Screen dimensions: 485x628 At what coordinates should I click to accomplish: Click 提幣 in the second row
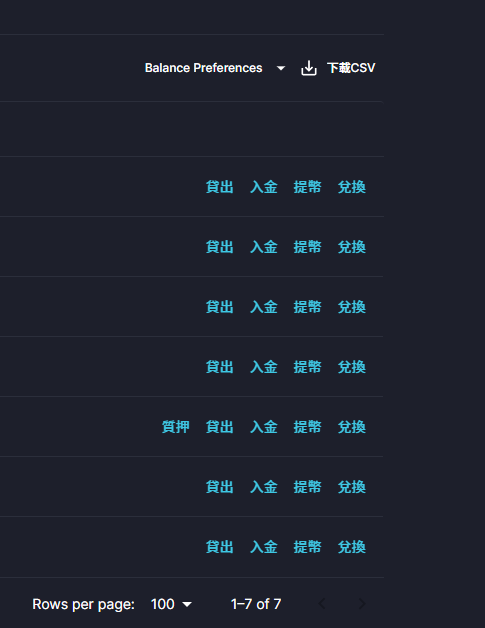308,247
